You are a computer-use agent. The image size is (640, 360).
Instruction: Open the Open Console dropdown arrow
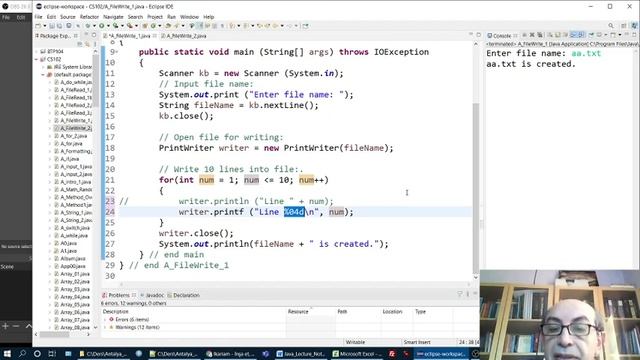[x=620, y=36]
